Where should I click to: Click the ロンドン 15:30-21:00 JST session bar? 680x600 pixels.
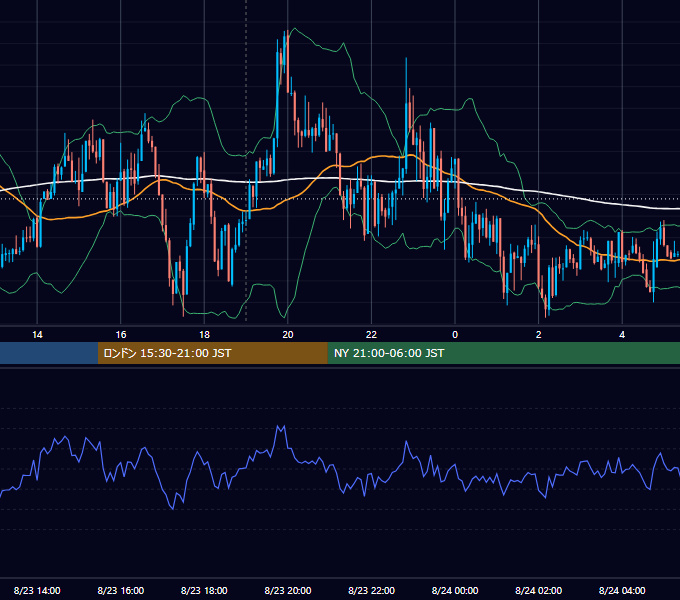pyautogui.click(x=212, y=353)
